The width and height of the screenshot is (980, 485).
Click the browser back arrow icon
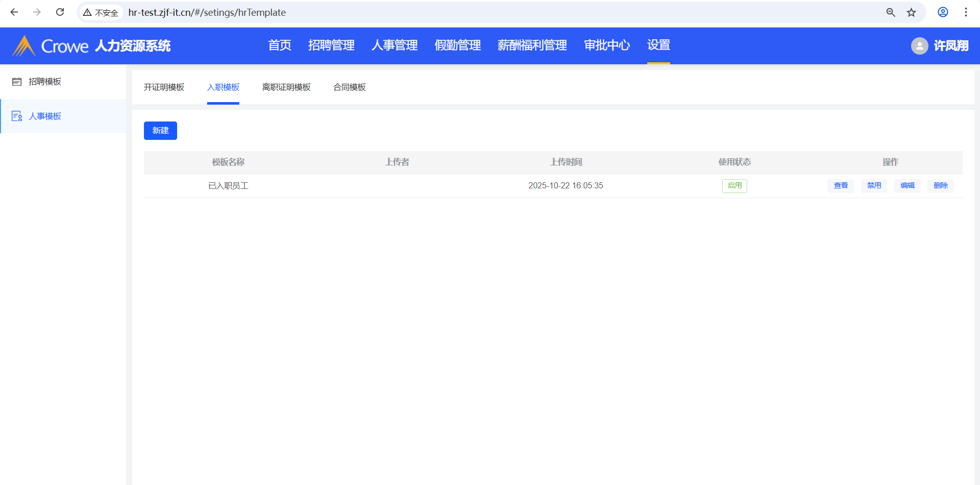(x=14, y=12)
